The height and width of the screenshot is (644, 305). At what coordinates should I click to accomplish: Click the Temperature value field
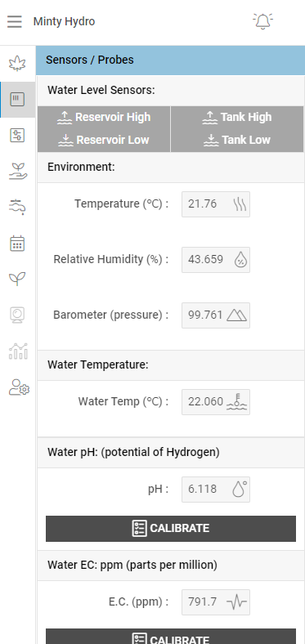click(216, 204)
